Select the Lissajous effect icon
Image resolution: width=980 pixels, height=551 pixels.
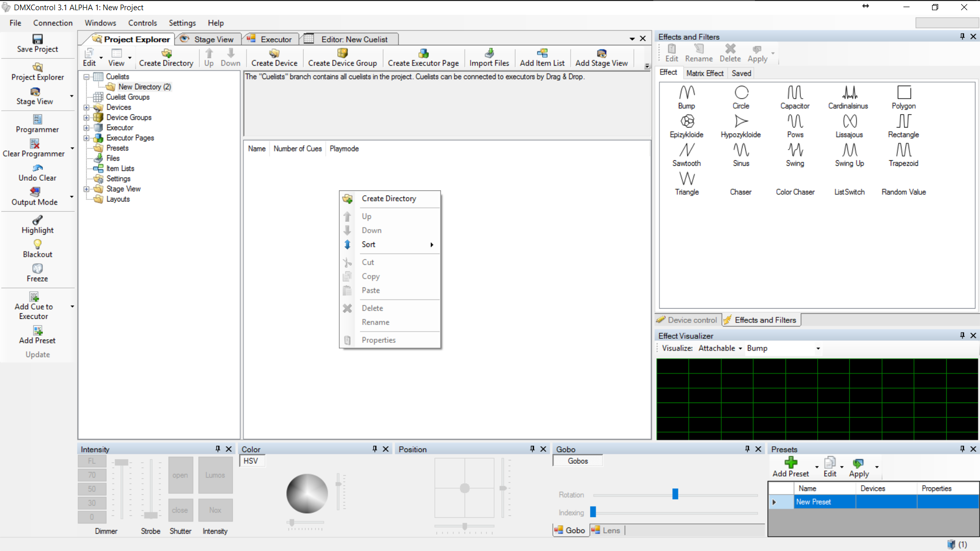[849, 121]
